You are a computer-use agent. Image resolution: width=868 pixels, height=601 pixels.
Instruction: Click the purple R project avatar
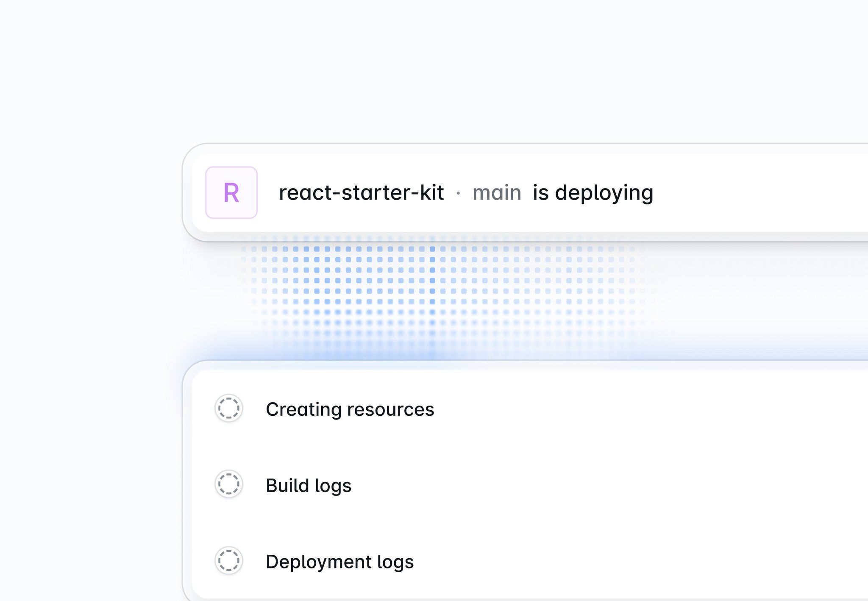(231, 193)
